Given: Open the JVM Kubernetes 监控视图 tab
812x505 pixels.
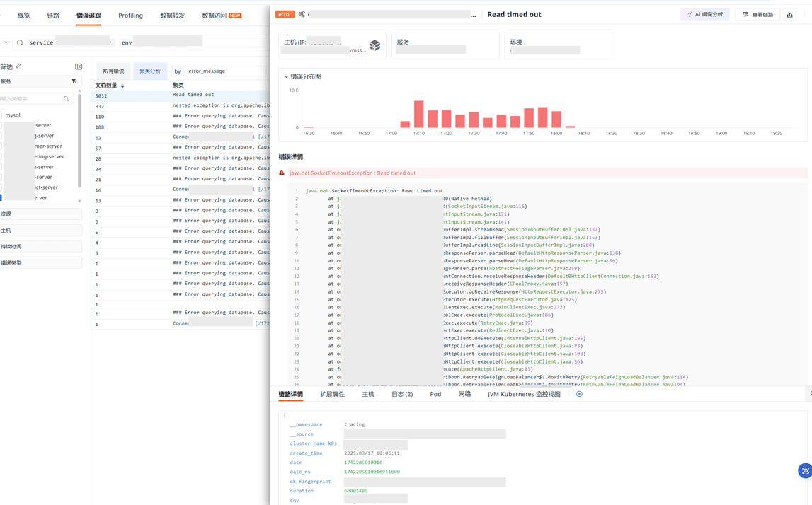Looking at the screenshot, I should point(523,394).
